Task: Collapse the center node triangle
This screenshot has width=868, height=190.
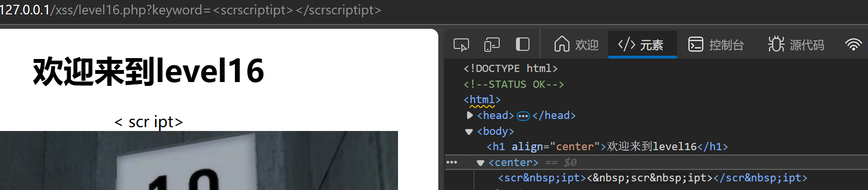Action: tap(480, 163)
